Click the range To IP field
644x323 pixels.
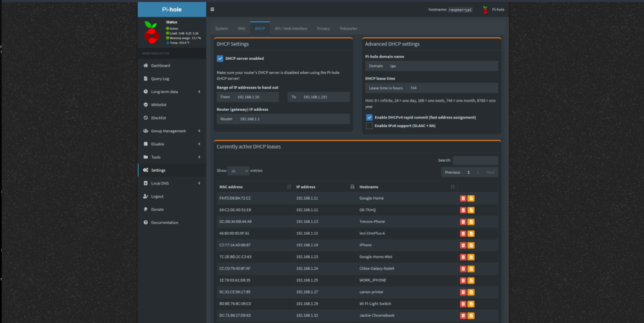coord(325,97)
